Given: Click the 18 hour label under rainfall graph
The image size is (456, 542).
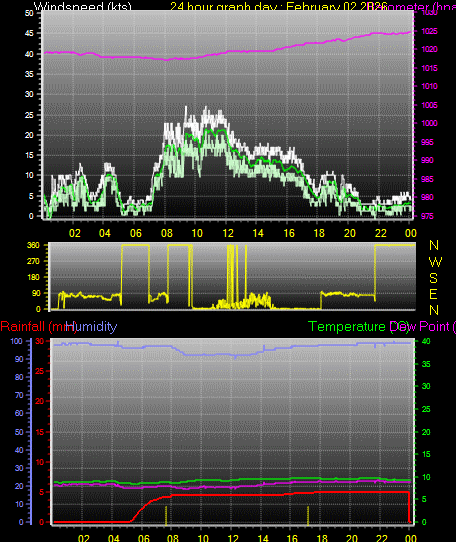Looking at the screenshot, I should tap(322, 538).
